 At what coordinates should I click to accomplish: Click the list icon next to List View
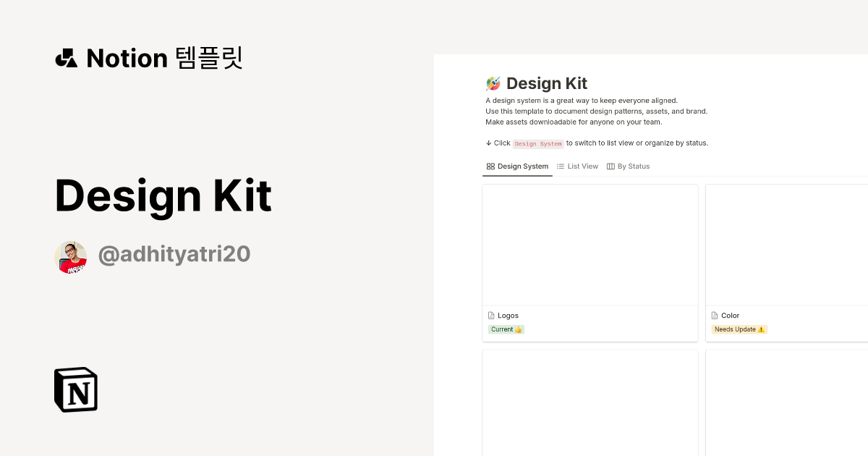(x=560, y=166)
